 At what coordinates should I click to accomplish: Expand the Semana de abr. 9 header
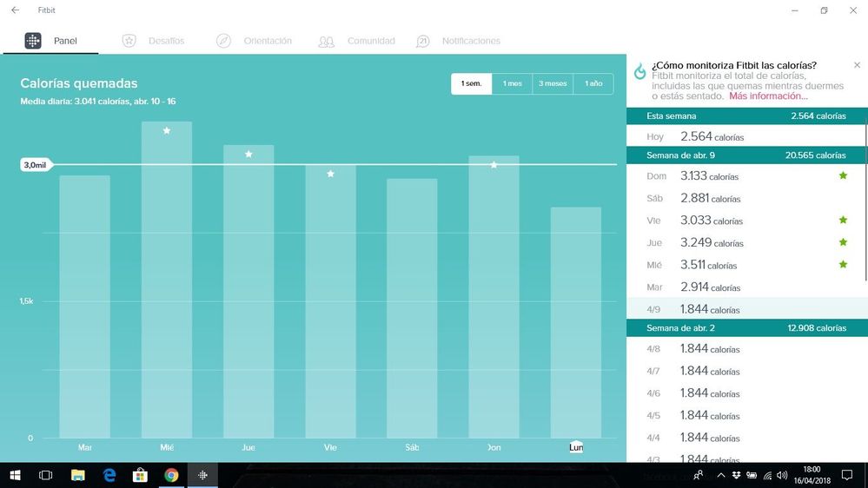pos(745,155)
